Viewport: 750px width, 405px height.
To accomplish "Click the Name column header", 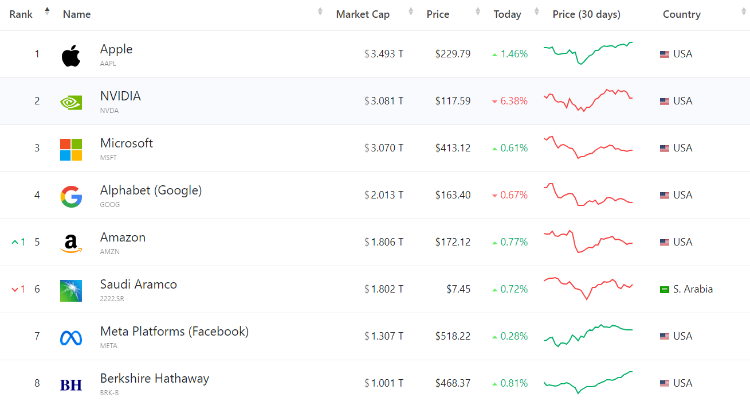I will [x=76, y=14].
